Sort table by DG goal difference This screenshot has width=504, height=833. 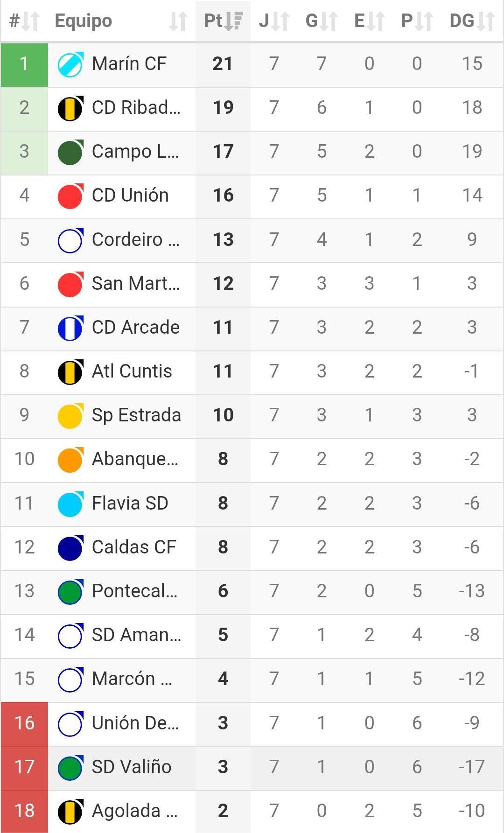coord(472,21)
